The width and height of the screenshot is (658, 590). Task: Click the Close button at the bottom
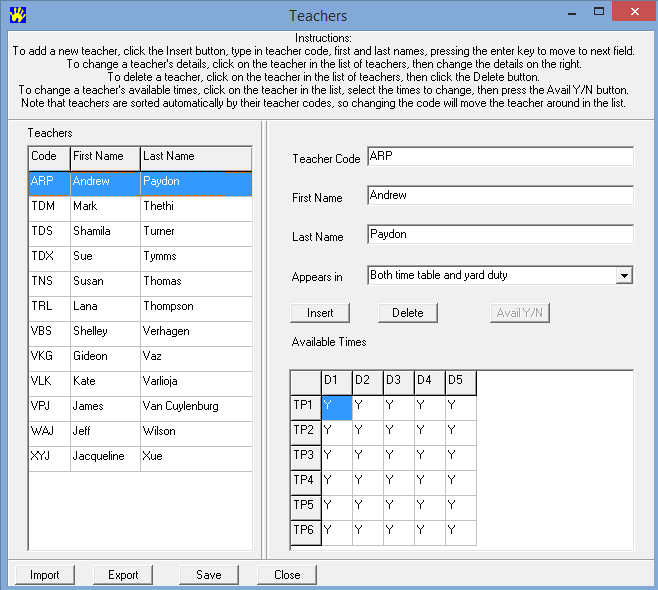pyautogui.click(x=287, y=575)
